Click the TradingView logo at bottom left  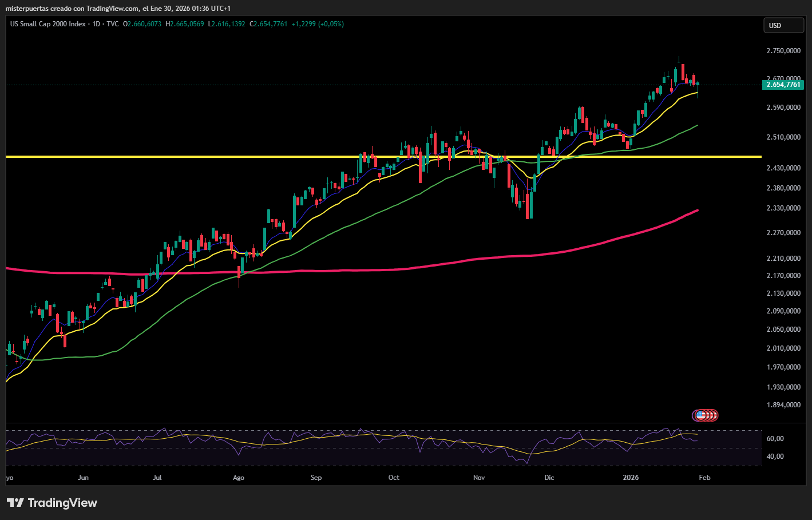coord(52,503)
